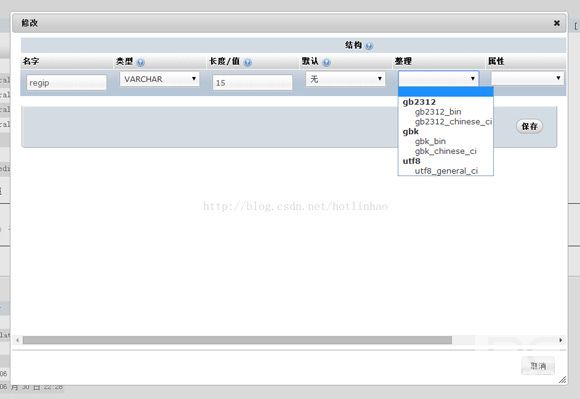Choose gbk_chinese_ci collation
Screen dimensions: 580x399
click(x=446, y=151)
